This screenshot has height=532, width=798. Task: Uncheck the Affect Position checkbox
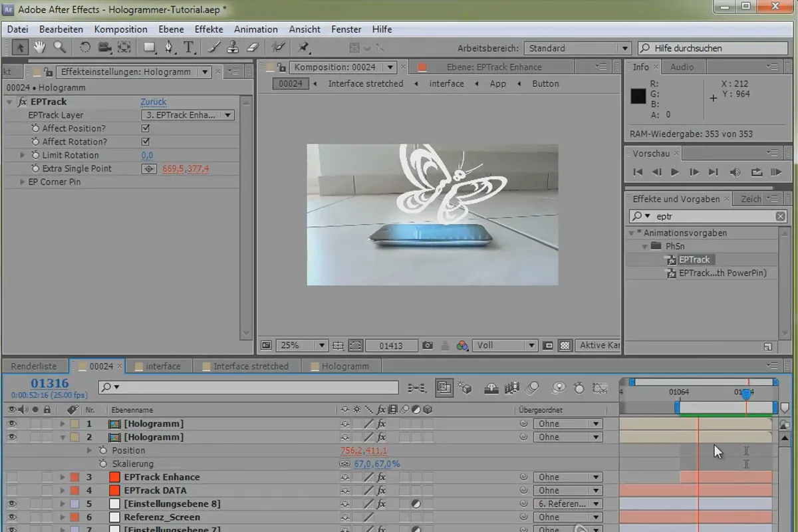tap(146, 128)
